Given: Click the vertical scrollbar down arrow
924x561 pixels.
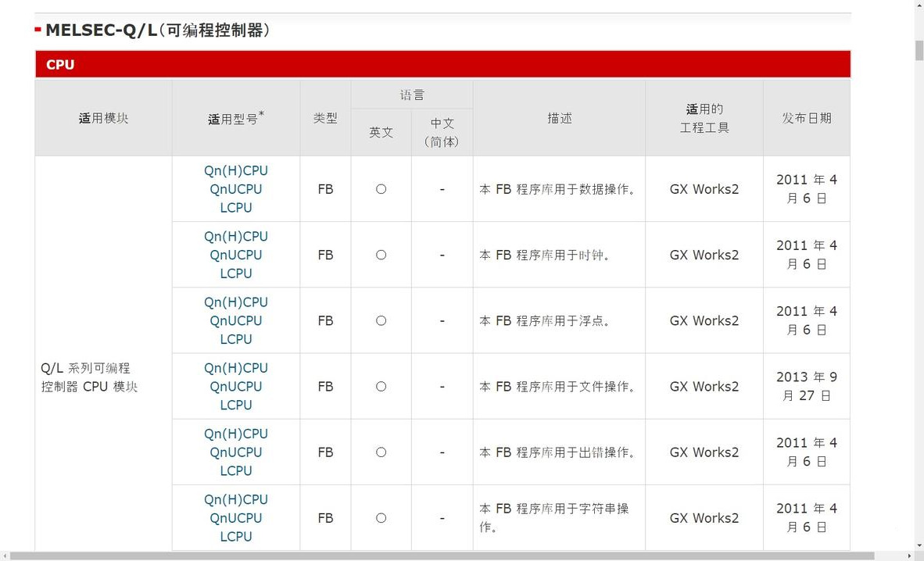Looking at the screenshot, I should (x=919, y=545).
